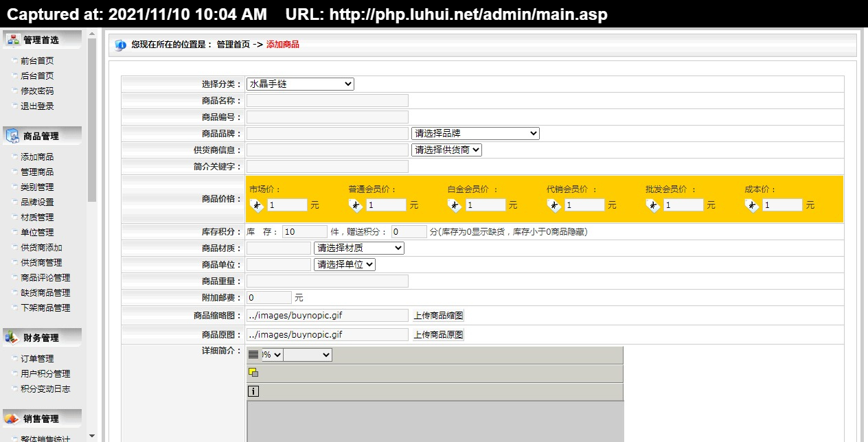Open 商品评论管理 in the sidebar

point(45,278)
